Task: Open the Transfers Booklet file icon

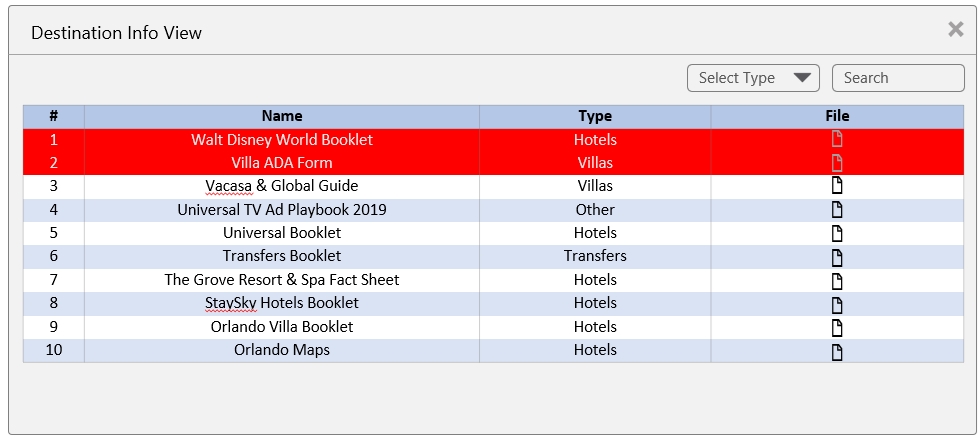Action: (x=837, y=257)
